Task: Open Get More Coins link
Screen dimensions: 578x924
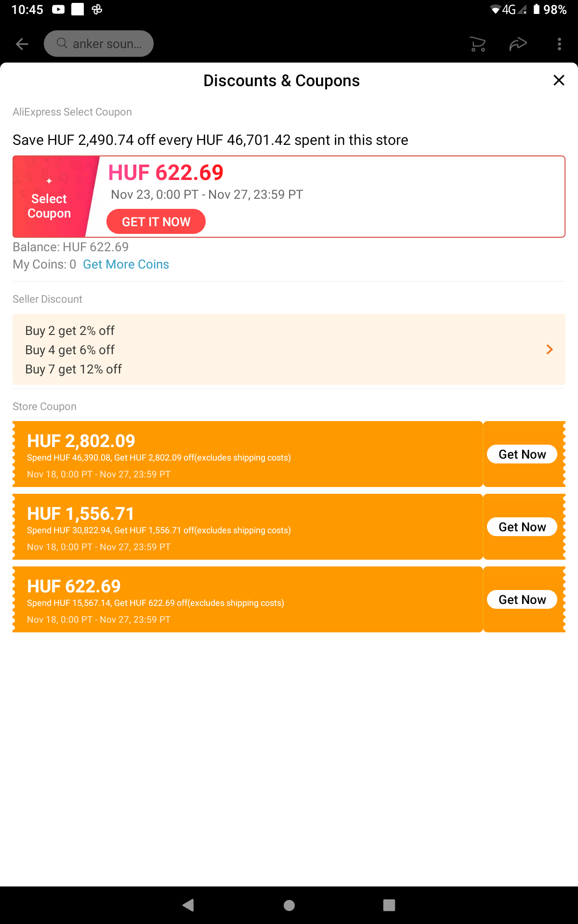Action: point(126,264)
